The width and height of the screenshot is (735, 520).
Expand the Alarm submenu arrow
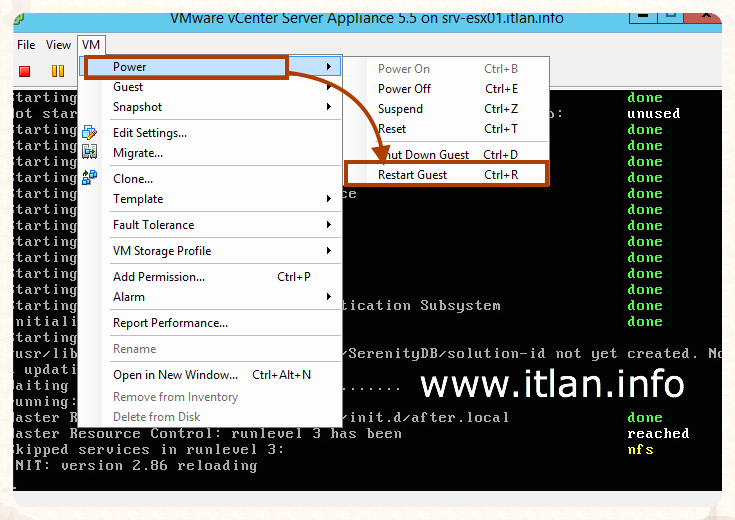[x=329, y=297]
